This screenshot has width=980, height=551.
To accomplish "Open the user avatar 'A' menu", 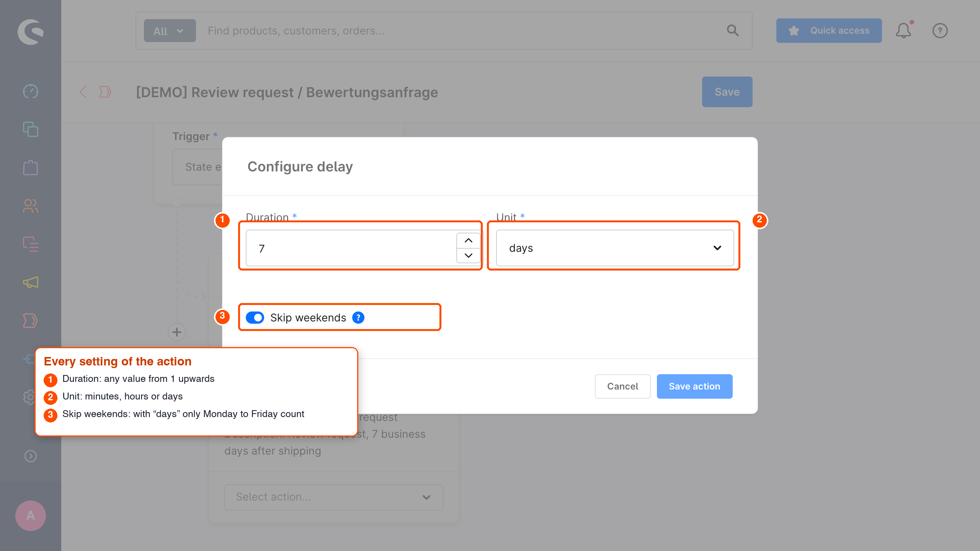I will pyautogui.click(x=31, y=515).
